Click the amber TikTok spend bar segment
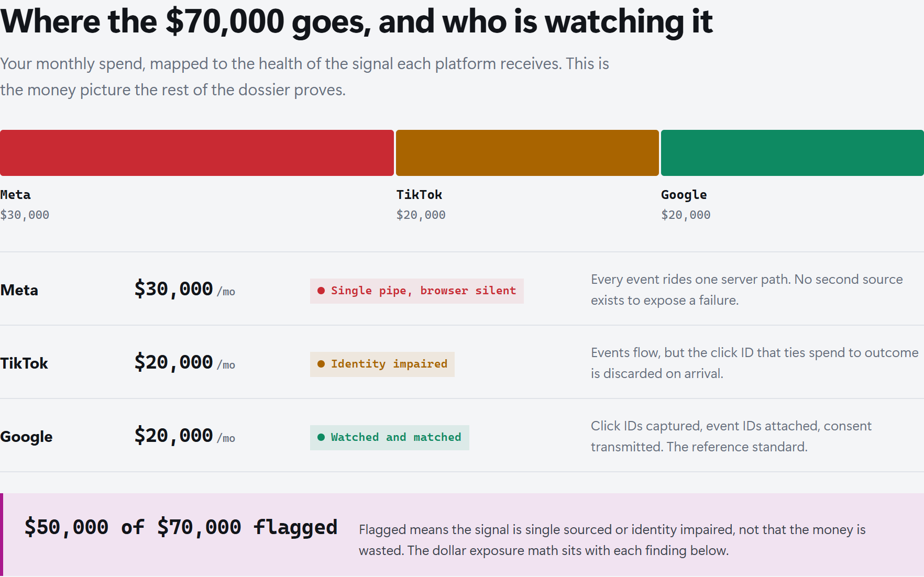The width and height of the screenshot is (924, 577). 527,153
